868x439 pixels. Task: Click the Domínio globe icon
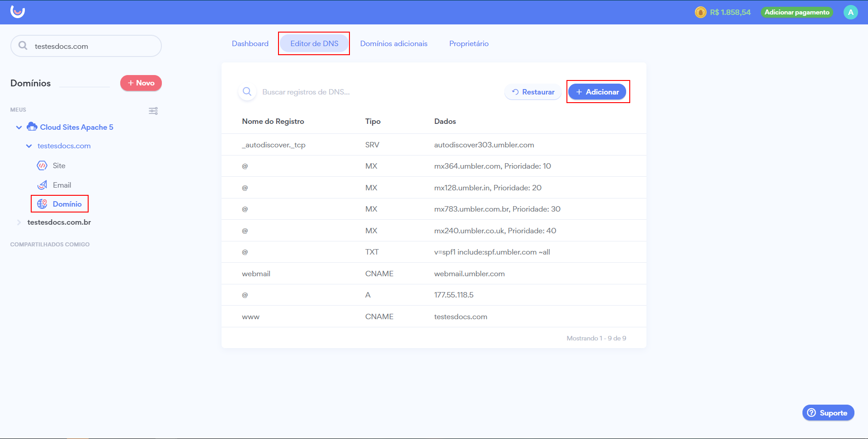click(42, 204)
